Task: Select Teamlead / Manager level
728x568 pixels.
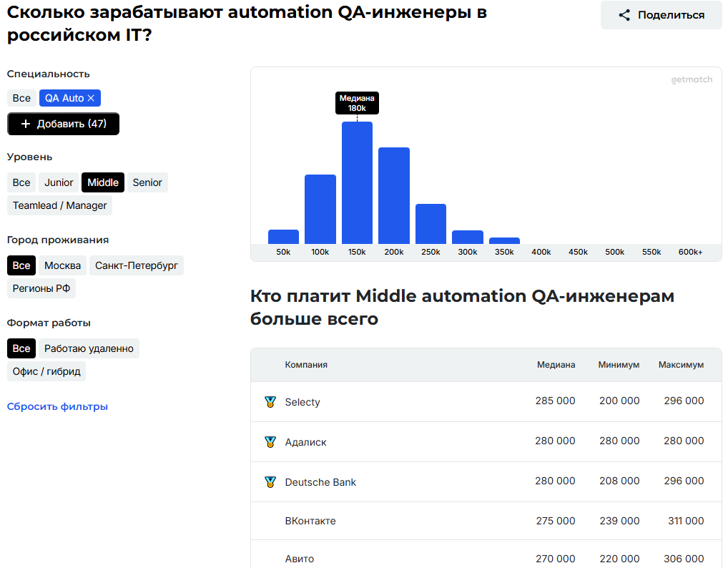Action: click(60, 205)
